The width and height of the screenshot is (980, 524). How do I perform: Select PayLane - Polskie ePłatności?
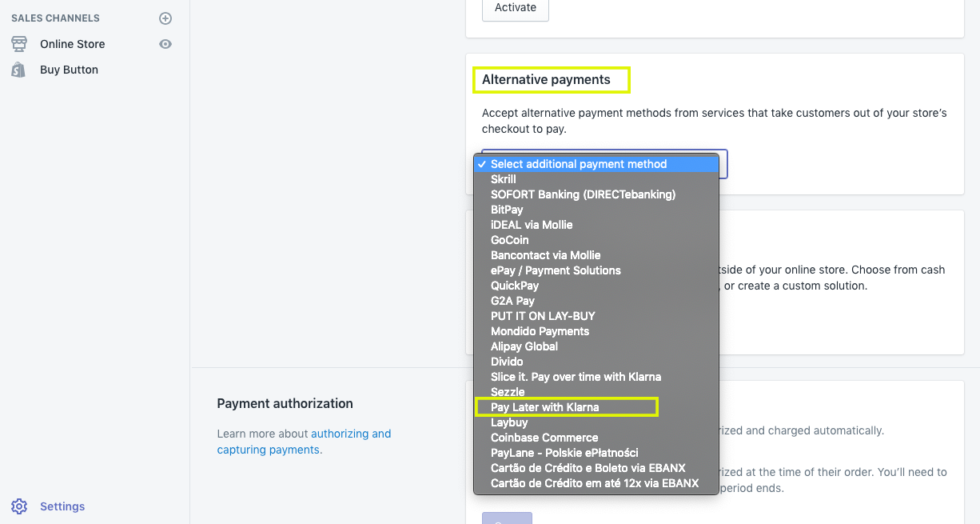tap(596, 453)
